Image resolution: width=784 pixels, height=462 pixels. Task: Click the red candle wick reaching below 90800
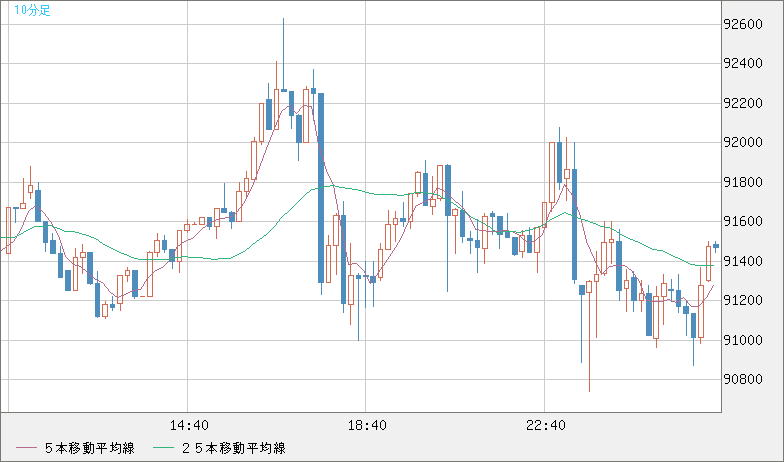(590, 336)
